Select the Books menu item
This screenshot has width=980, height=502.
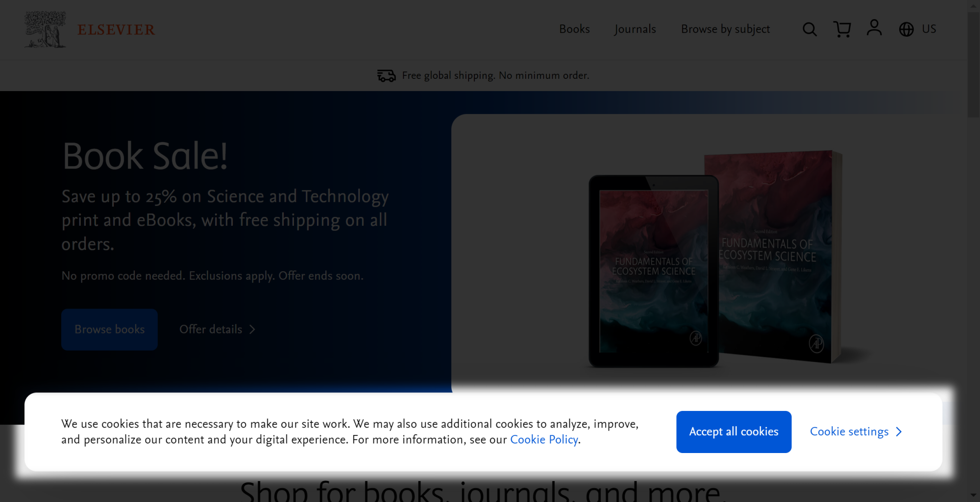click(574, 29)
